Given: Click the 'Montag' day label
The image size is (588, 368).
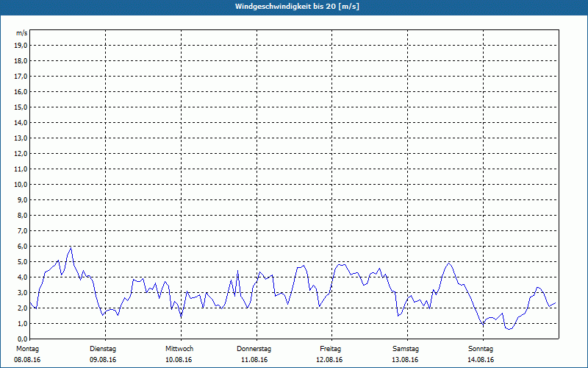Looking at the screenshot, I should (x=27, y=349).
